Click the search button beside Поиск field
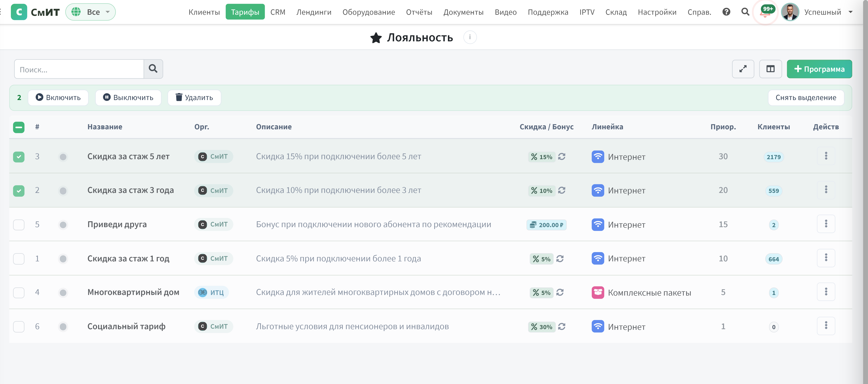868x384 pixels. [153, 69]
